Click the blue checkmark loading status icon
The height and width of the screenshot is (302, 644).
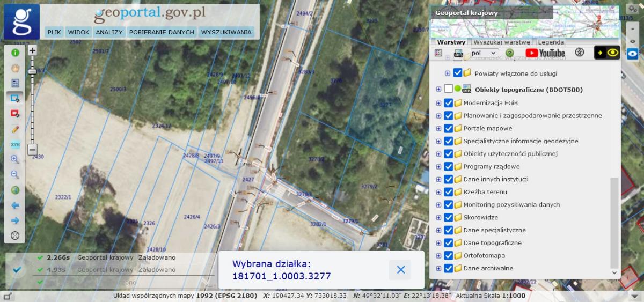(x=17, y=270)
